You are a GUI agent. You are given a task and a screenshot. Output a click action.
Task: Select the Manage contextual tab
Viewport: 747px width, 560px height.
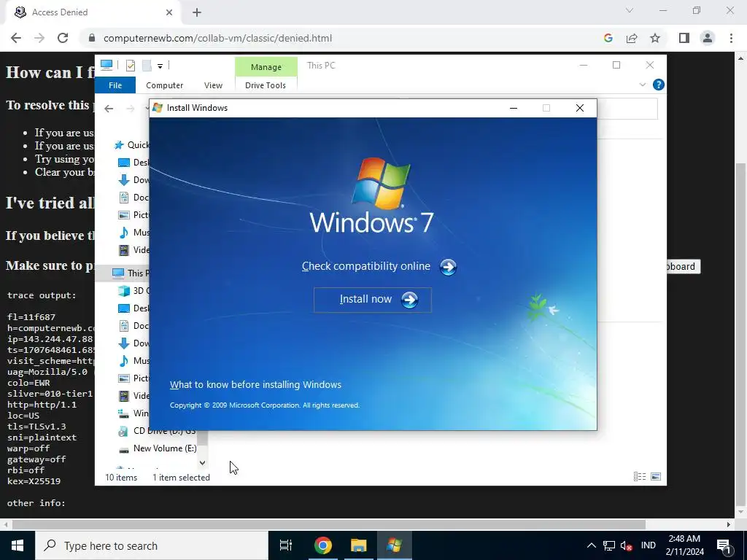(x=266, y=67)
